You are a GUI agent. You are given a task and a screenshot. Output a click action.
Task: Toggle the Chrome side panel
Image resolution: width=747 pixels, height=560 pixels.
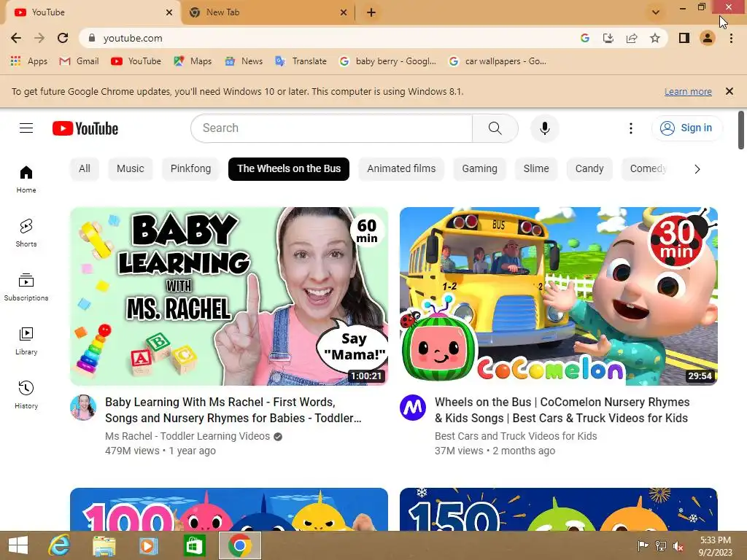point(684,38)
